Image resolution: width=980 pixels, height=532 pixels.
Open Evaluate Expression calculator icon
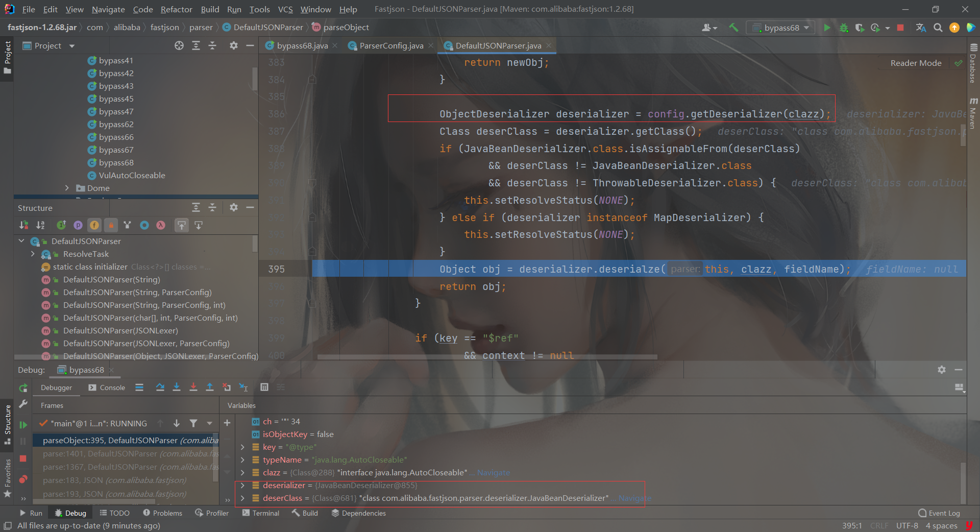click(264, 388)
